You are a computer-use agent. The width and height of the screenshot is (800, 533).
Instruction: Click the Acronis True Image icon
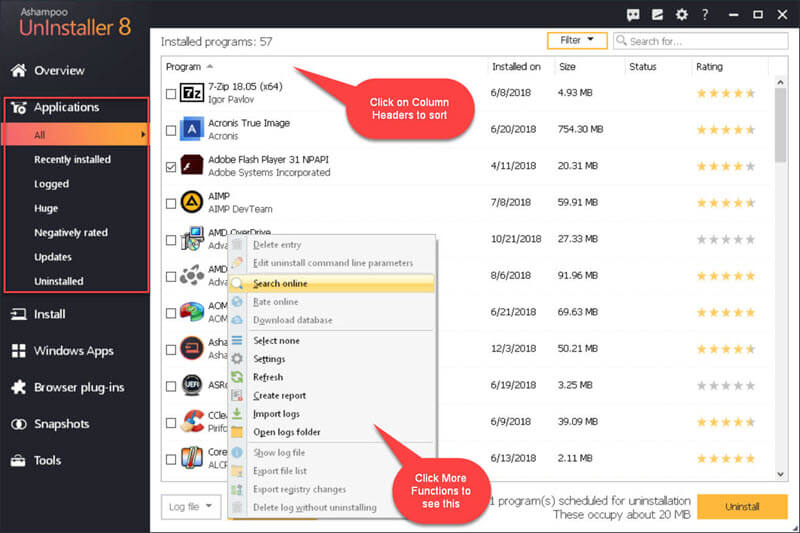coord(192,130)
